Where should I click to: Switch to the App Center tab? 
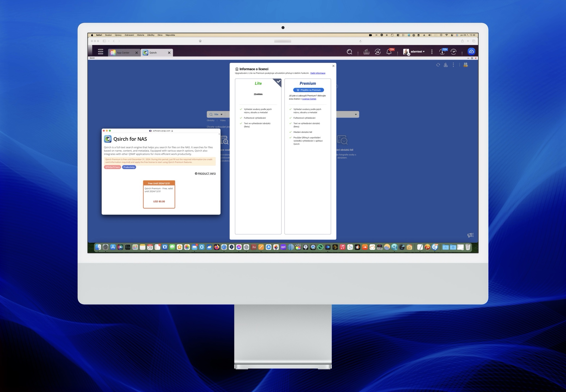point(123,53)
